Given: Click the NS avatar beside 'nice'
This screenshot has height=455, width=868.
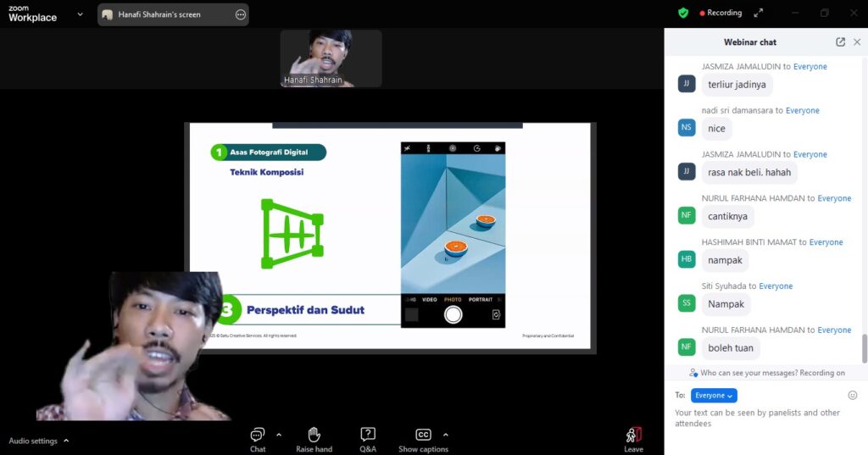Looking at the screenshot, I should click(x=687, y=127).
